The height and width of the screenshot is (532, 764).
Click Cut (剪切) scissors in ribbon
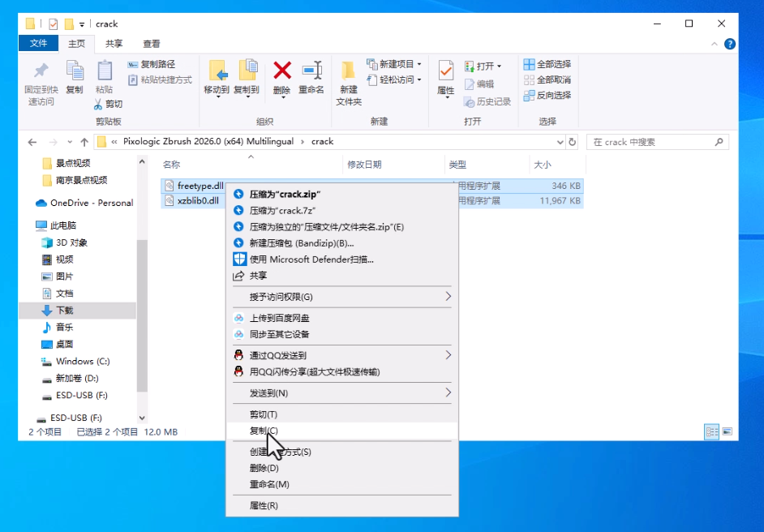108,104
